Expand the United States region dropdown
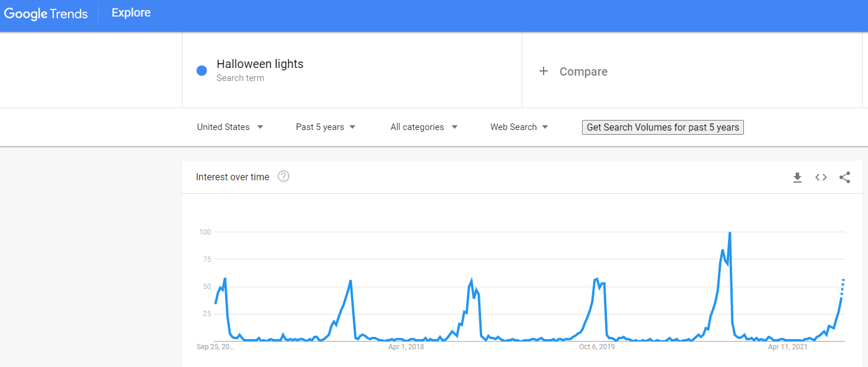This screenshot has height=367, width=868. (230, 127)
